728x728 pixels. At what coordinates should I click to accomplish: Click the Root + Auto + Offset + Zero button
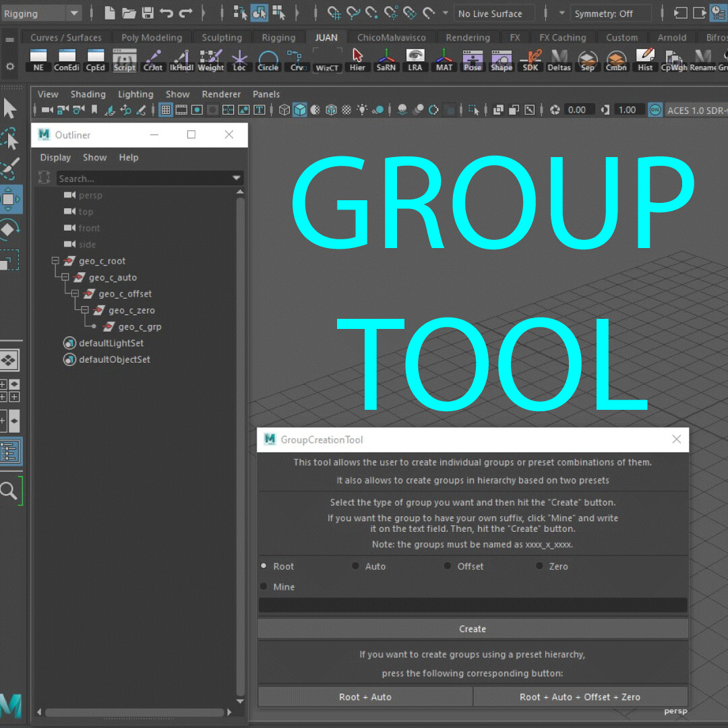point(580,696)
